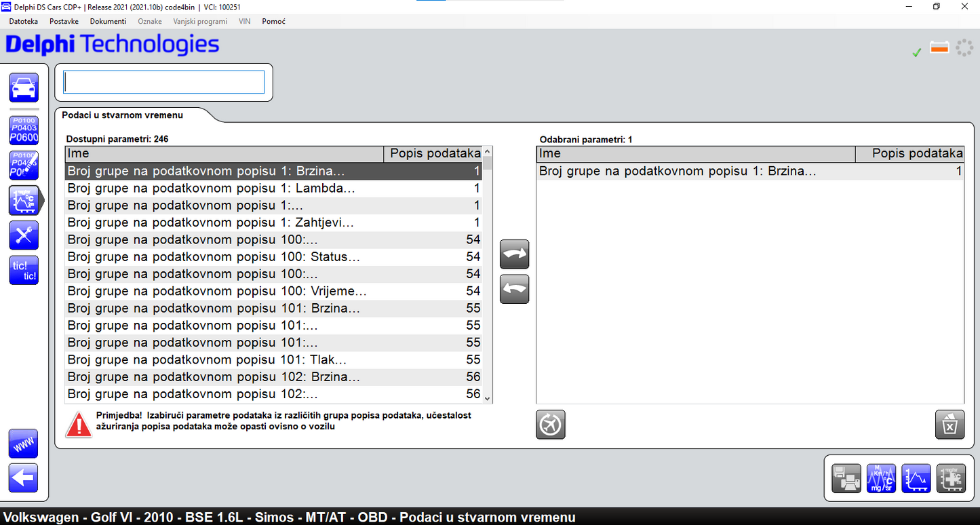Open the www web icon
Screen dimensions: 980x525
24,444
